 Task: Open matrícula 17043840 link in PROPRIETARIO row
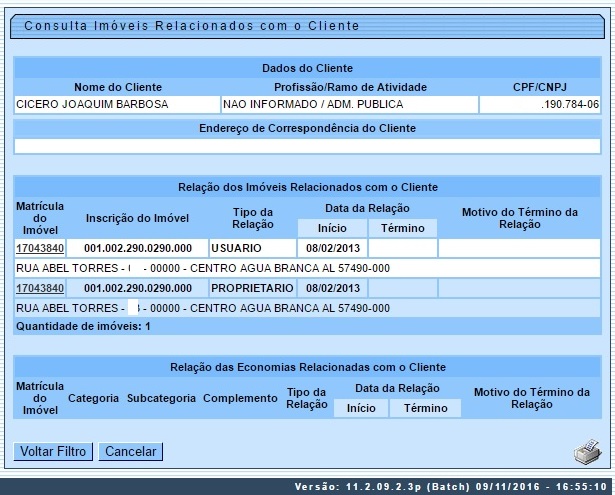40,288
